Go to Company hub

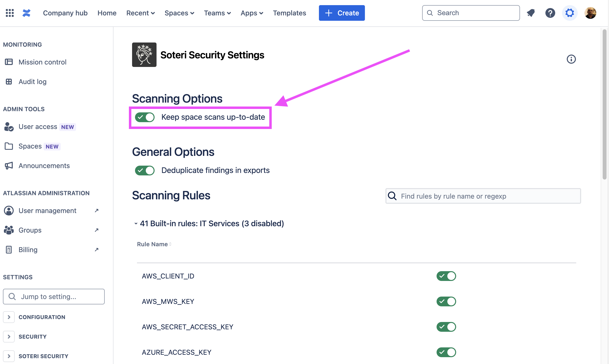point(65,13)
